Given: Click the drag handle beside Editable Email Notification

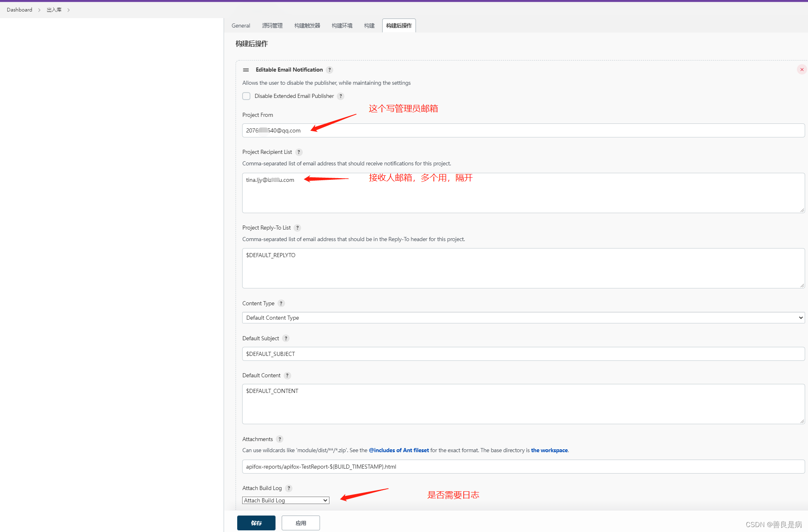Looking at the screenshot, I should (246, 70).
